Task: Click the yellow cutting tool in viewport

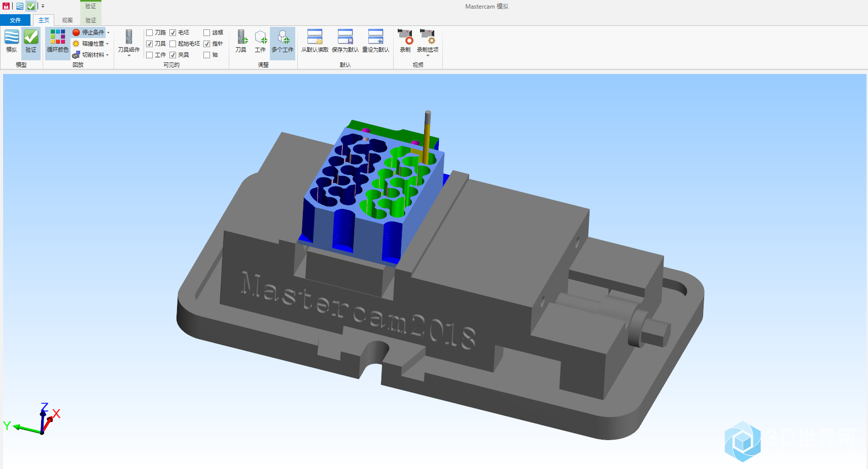Action: [427, 137]
